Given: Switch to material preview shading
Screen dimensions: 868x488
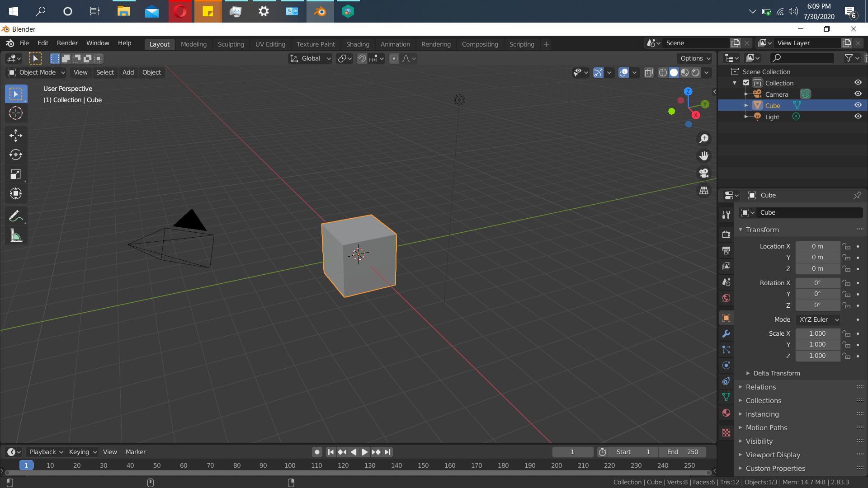Looking at the screenshot, I should tap(685, 72).
